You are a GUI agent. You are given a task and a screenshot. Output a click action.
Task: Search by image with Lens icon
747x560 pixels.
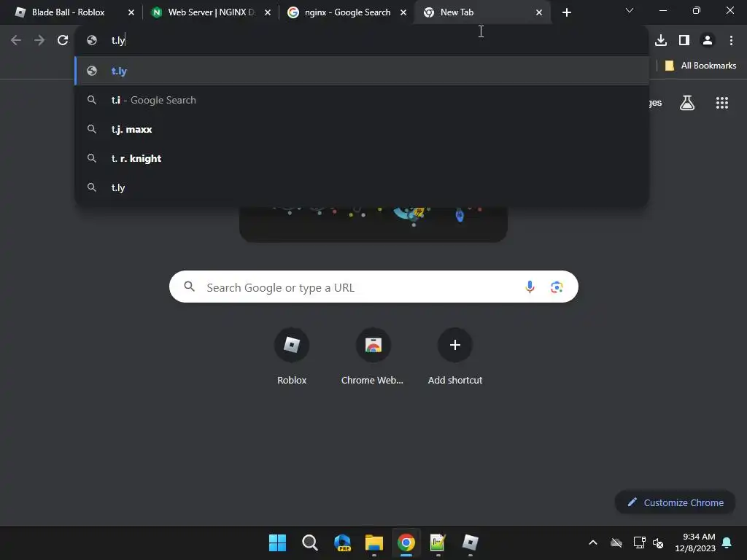click(557, 287)
